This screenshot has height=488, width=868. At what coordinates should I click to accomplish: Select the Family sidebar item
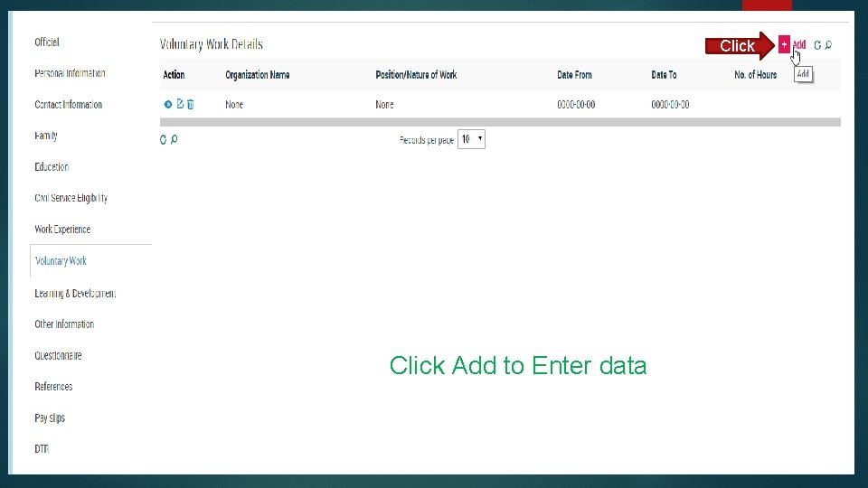[x=46, y=136]
